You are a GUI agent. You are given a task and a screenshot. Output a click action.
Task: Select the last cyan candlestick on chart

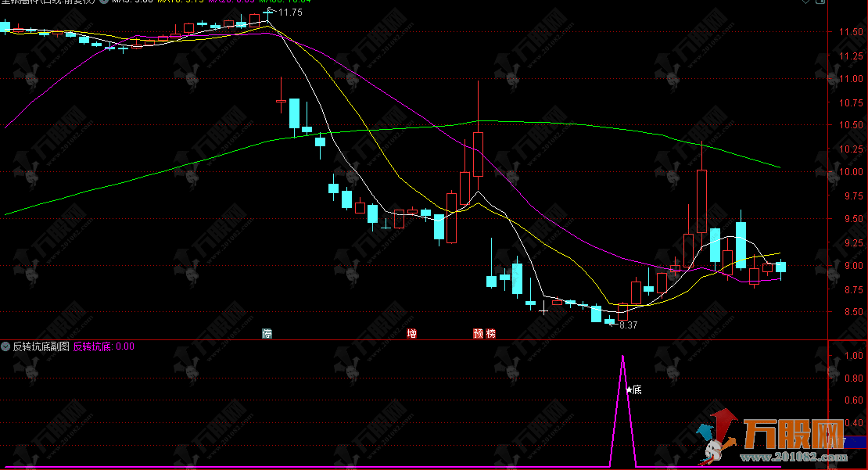[780, 267]
